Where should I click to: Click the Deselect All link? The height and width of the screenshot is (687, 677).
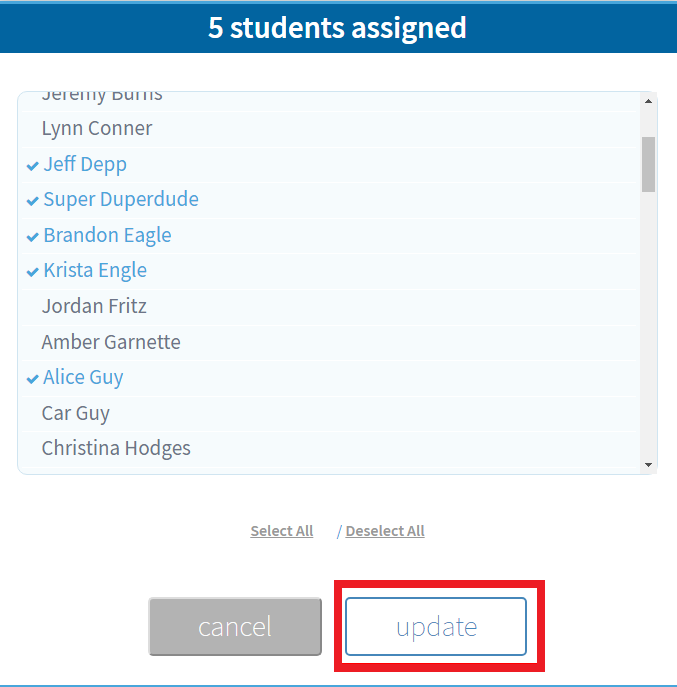pos(385,531)
